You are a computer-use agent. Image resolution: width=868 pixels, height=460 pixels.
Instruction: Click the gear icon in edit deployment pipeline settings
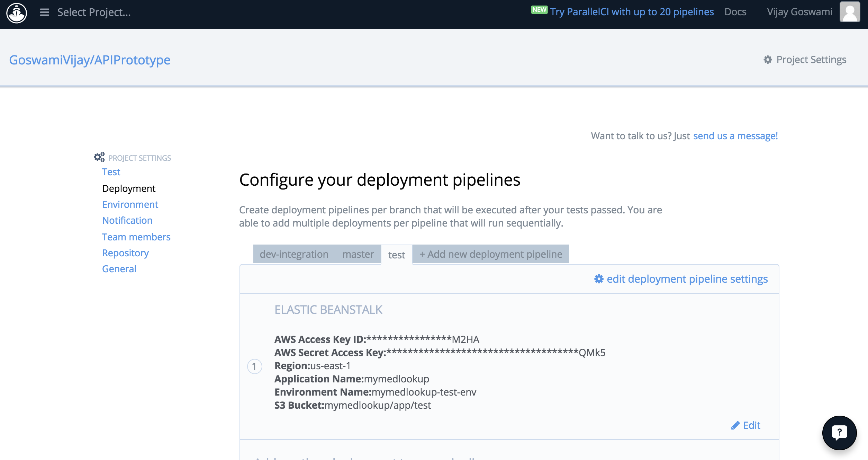pos(600,279)
